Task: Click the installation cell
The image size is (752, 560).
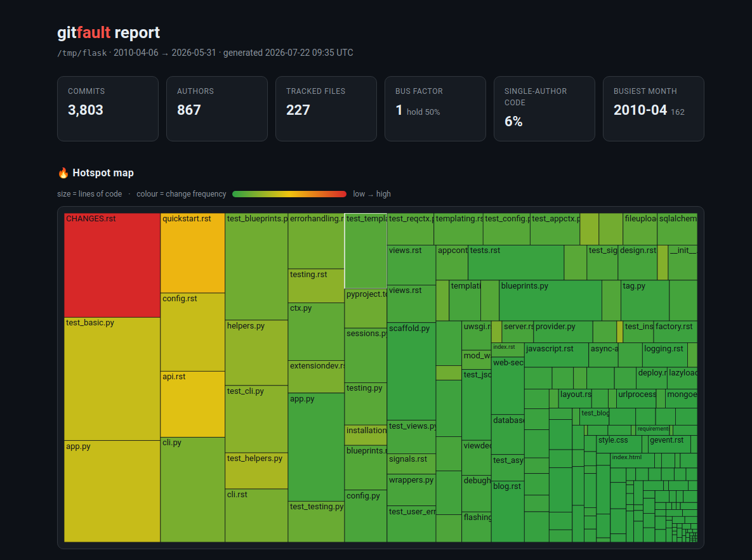Action: tap(366, 435)
